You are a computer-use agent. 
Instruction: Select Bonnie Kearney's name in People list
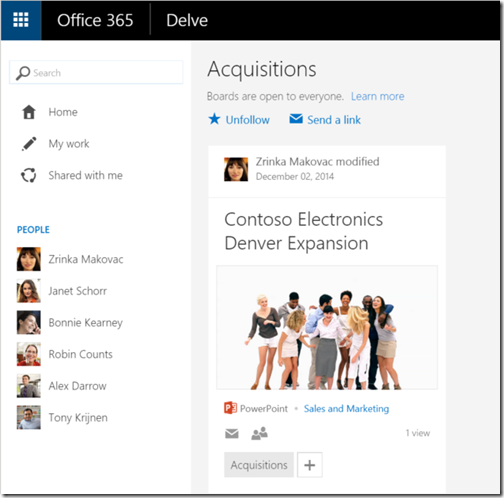tap(86, 322)
